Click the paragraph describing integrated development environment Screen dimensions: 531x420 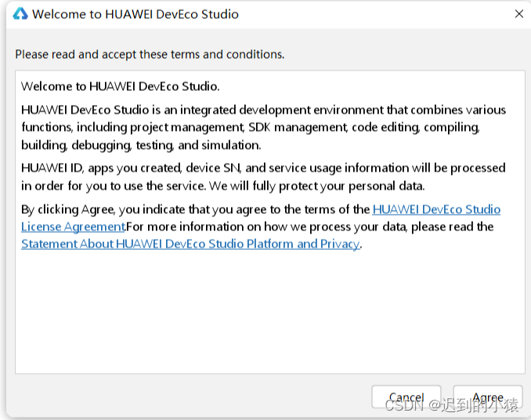pyautogui.click(x=263, y=128)
